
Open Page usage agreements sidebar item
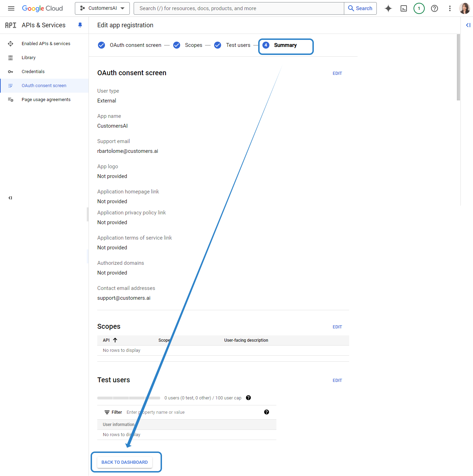46,100
